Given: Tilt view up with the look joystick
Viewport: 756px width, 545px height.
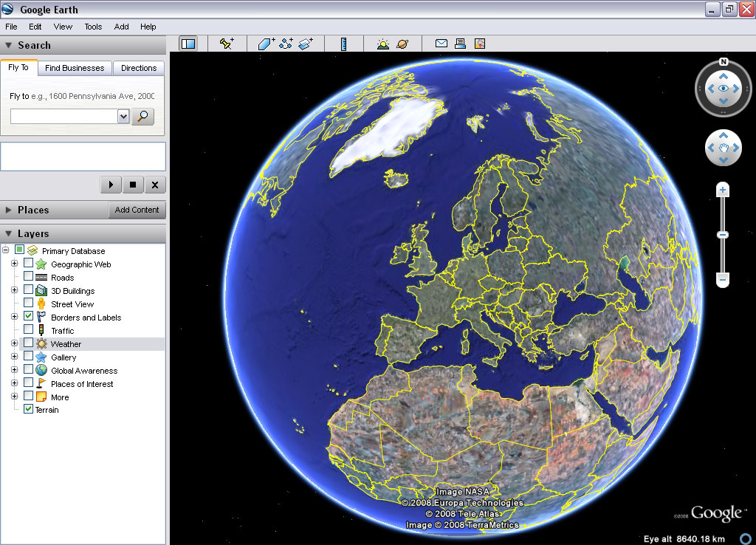Looking at the screenshot, I should point(724,76).
